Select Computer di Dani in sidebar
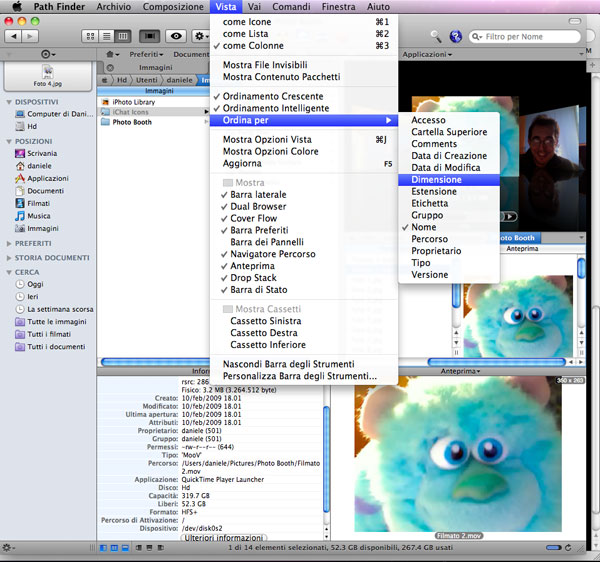This screenshot has height=562, width=600. tap(54, 114)
